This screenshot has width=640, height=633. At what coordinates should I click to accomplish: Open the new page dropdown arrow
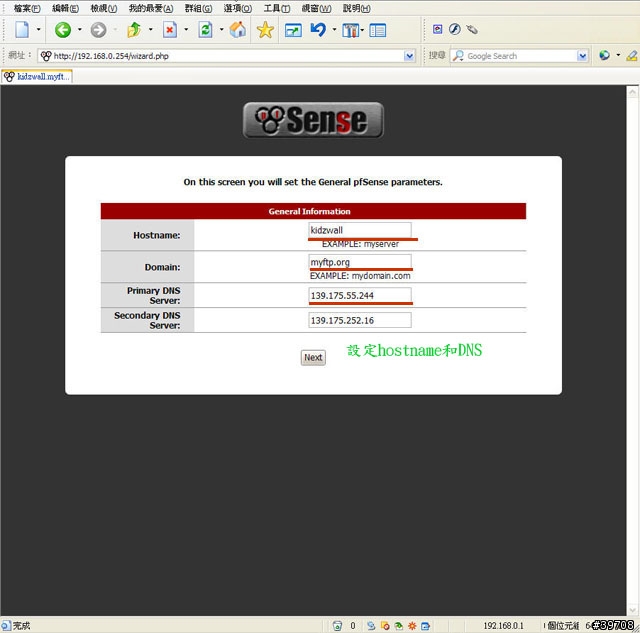[38, 29]
